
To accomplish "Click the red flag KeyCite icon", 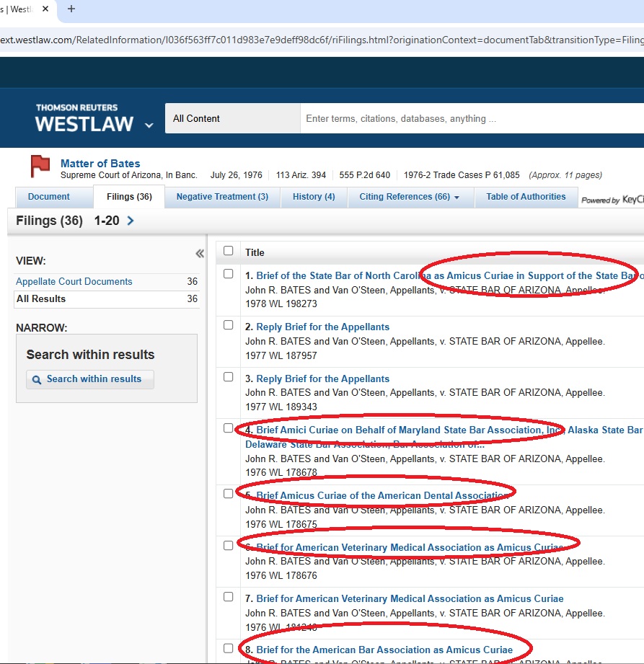I will click(x=40, y=167).
